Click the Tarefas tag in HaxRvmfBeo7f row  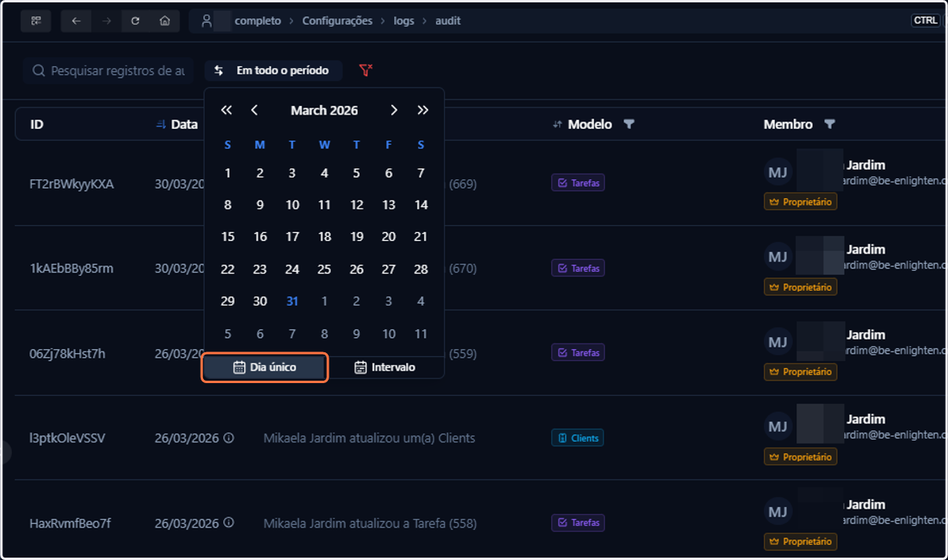point(577,523)
